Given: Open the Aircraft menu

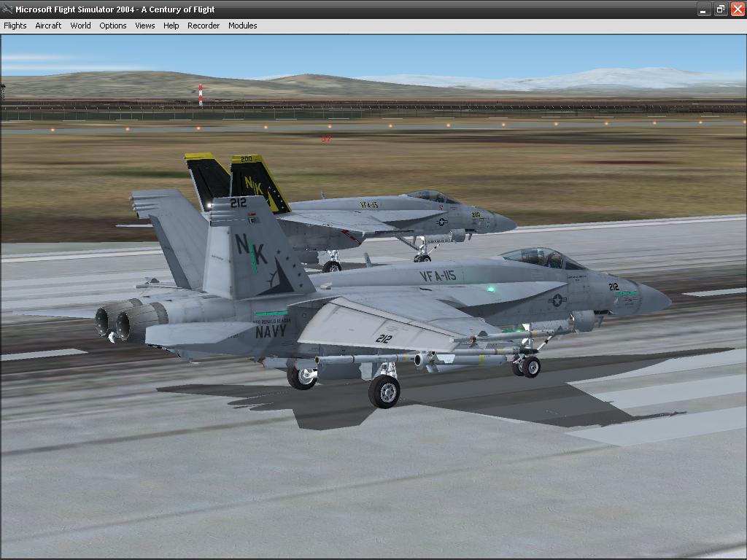Looking at the screenshot, I should pos(48,26).
